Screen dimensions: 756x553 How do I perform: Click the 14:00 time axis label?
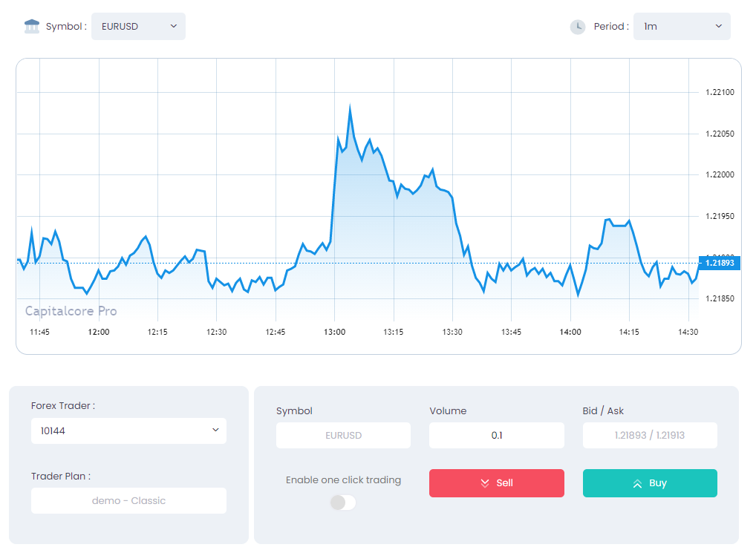click(570, 332)
